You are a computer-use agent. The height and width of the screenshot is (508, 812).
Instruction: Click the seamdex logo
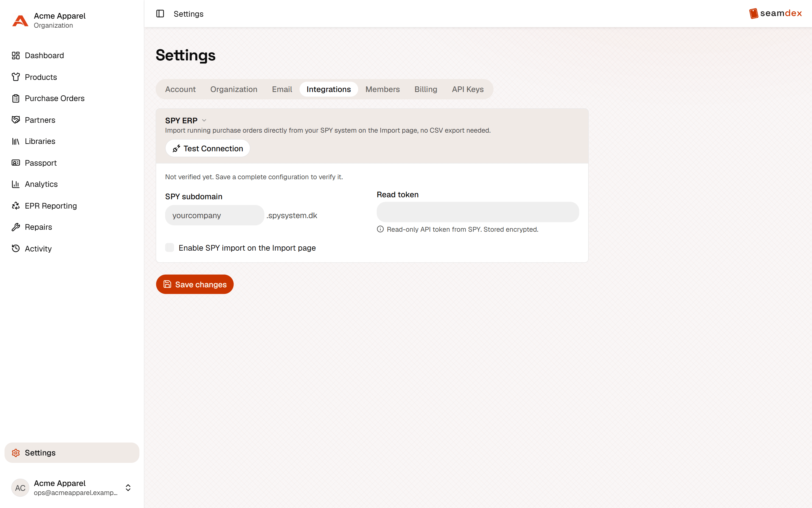click(x=775, y=14)
